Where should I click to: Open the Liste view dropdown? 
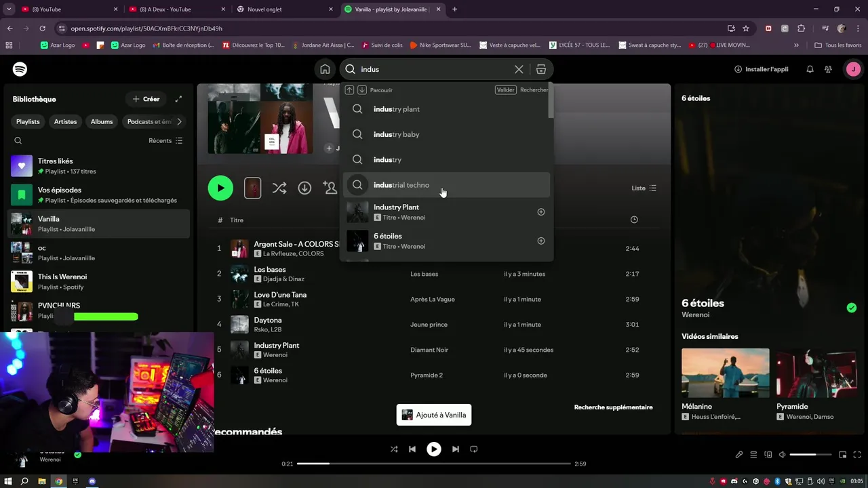tap(644, 188)
